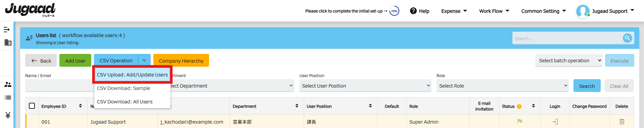Click the CSV Operation button

pyautogui.click(x=116, y=60)
